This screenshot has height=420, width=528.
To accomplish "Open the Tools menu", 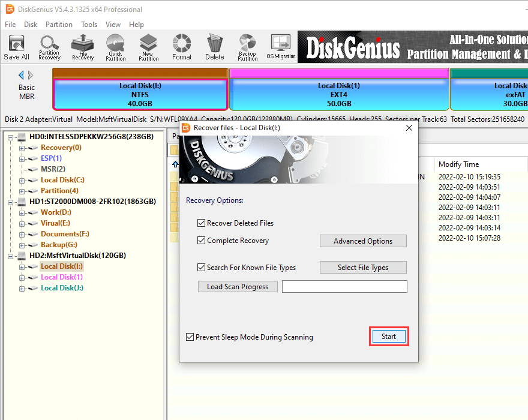I will [89, 25].
